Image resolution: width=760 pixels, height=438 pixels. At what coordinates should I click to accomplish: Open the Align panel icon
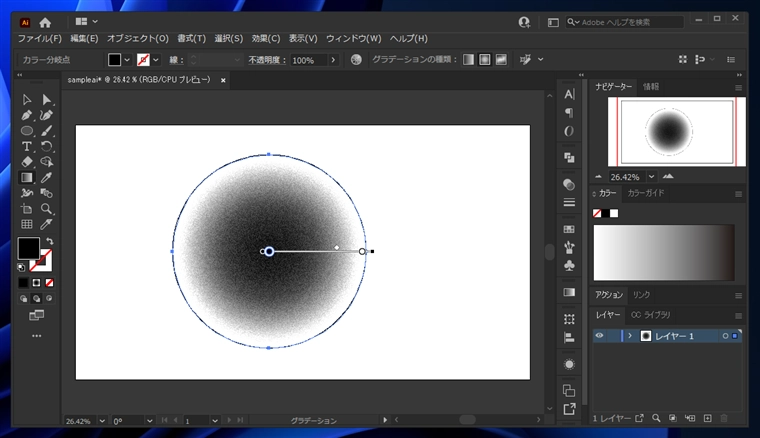click(569, 338)
